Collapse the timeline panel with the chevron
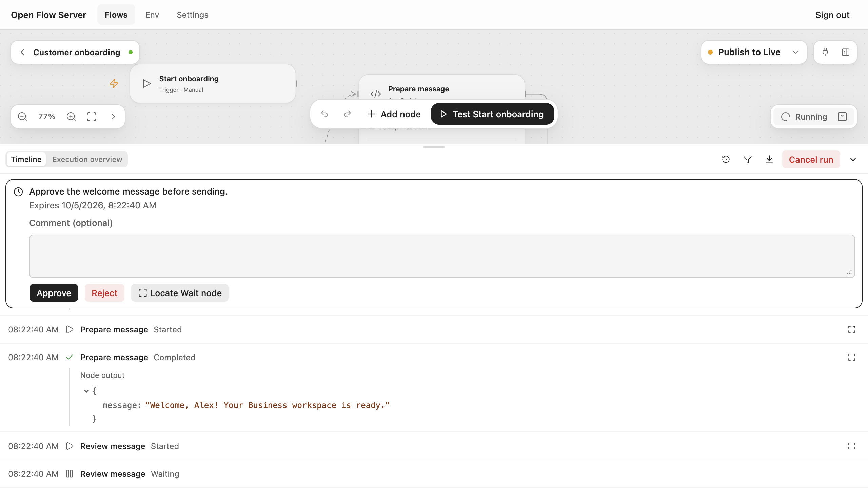 click(x=853, y=159)
